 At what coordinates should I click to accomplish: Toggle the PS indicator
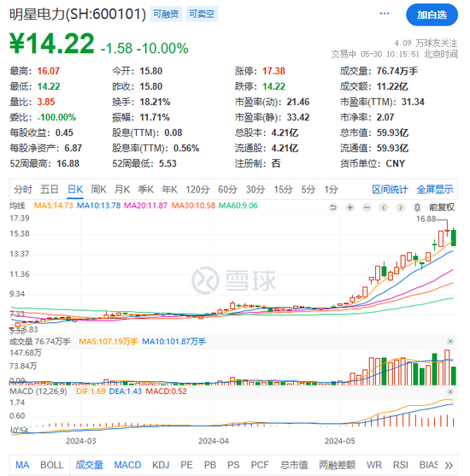pyautogui.click(x=233, y=465)
